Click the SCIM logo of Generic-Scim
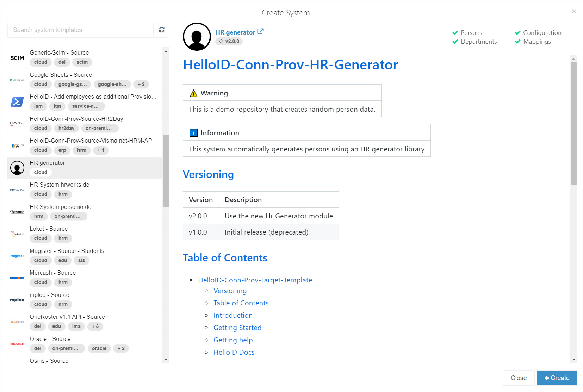The height and width of the screenshot is (392, 583). tap(17, 58)
